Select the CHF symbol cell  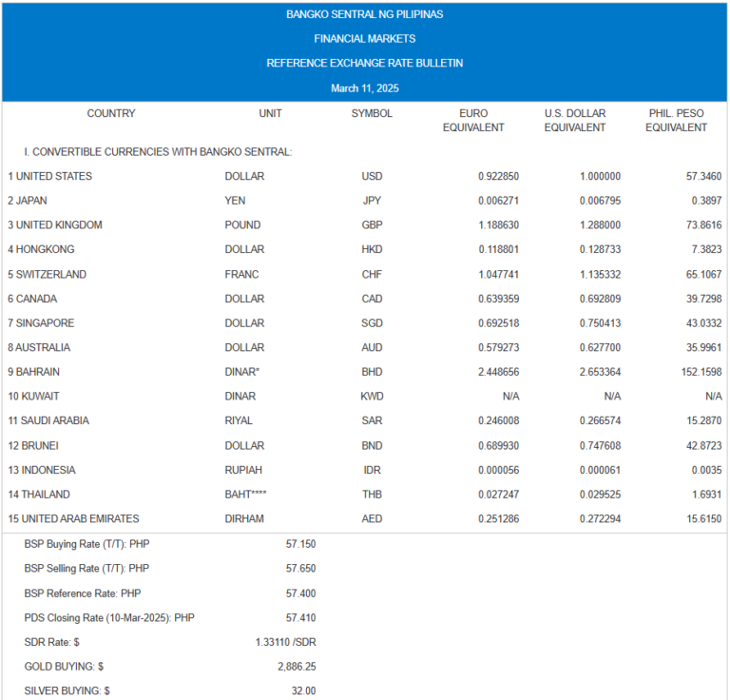[372, 275]
